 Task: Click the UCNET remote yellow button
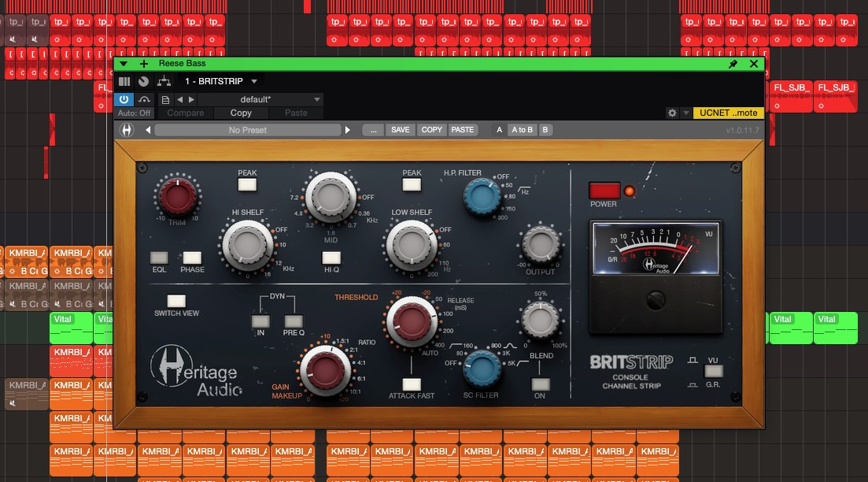tap(729, 113)
